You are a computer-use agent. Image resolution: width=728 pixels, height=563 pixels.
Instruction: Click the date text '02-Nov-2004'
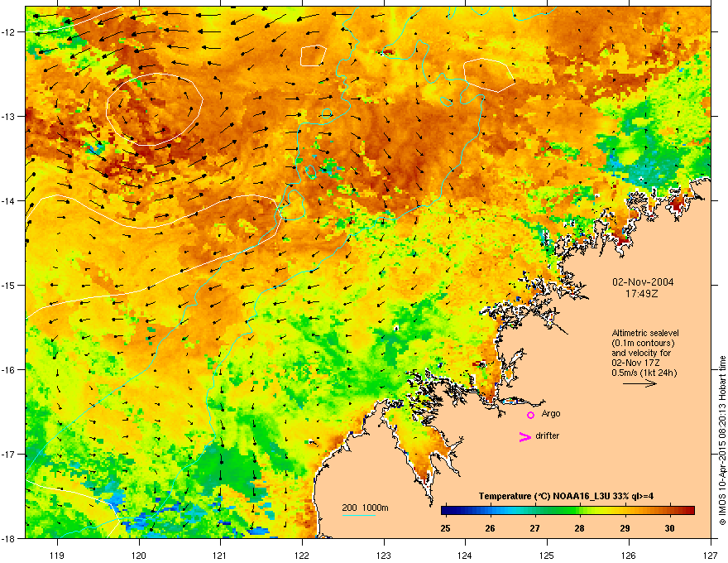(643, 282)
